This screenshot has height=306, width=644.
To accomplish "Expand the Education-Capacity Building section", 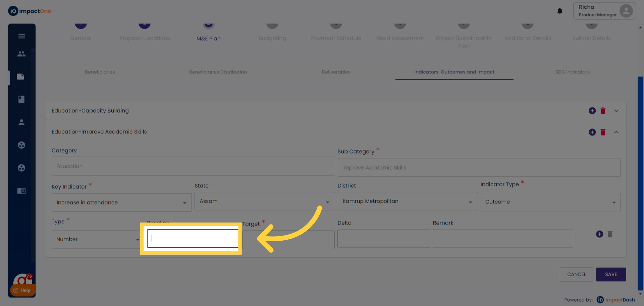I will coord(616,111).
